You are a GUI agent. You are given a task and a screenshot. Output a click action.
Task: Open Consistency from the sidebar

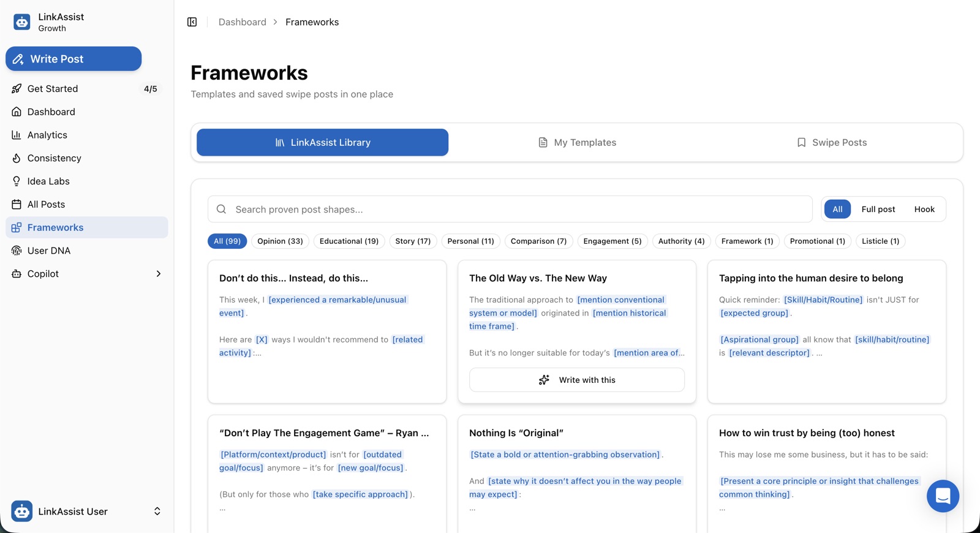[86, 158]
